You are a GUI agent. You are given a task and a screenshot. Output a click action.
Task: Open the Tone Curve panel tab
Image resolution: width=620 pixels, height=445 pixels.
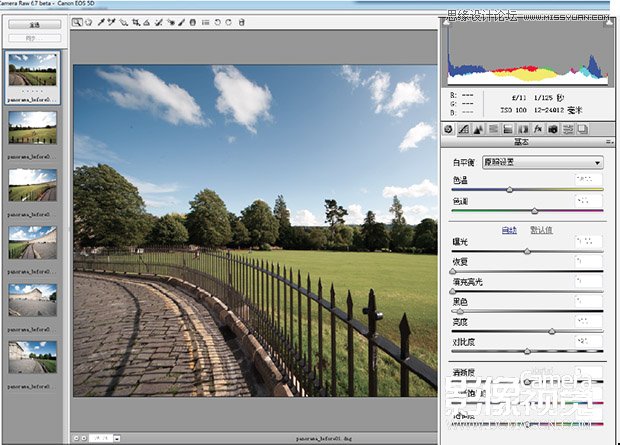pyautogui.click(x=463, y=129)
